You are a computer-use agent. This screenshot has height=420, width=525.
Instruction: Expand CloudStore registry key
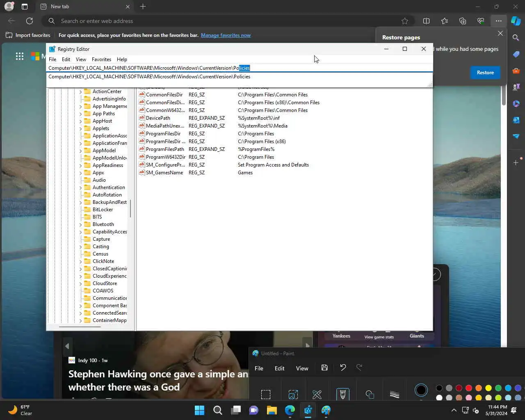pyautogui.click(x=80, y=284)
